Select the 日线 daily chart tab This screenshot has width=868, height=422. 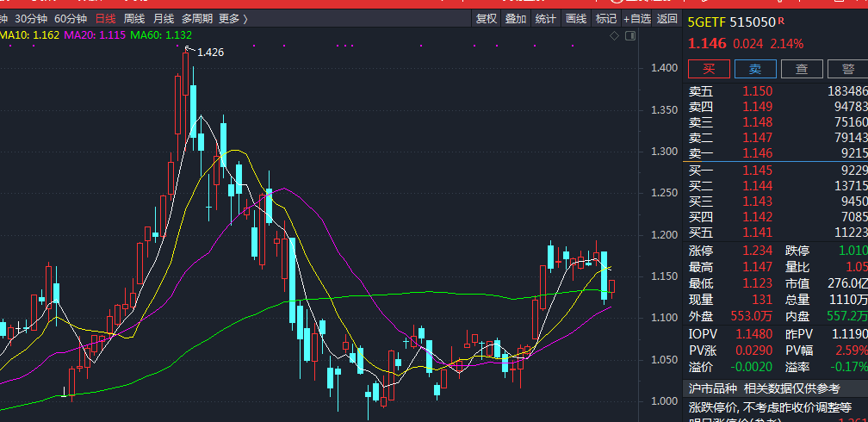pyautogui.click(x=105, y=19)
